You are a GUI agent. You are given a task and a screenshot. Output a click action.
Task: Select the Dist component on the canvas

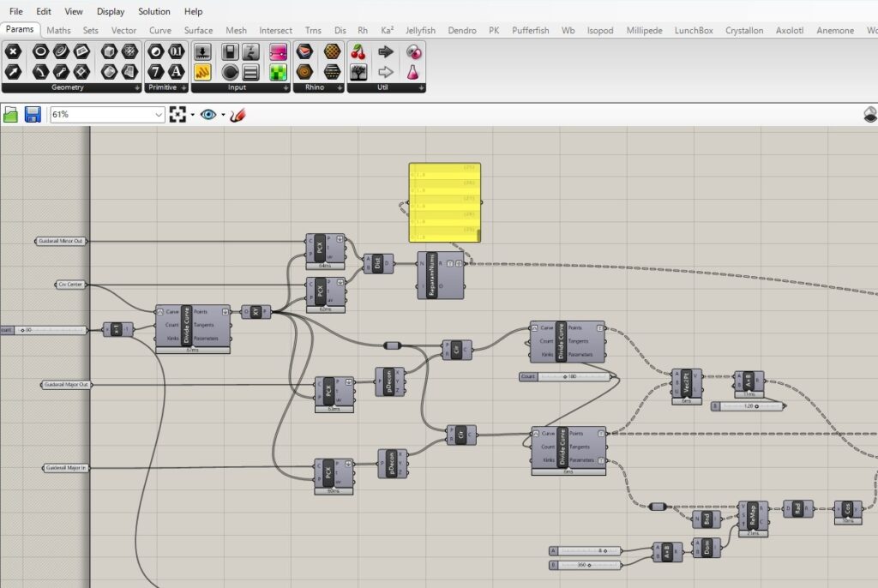[378, 263]
